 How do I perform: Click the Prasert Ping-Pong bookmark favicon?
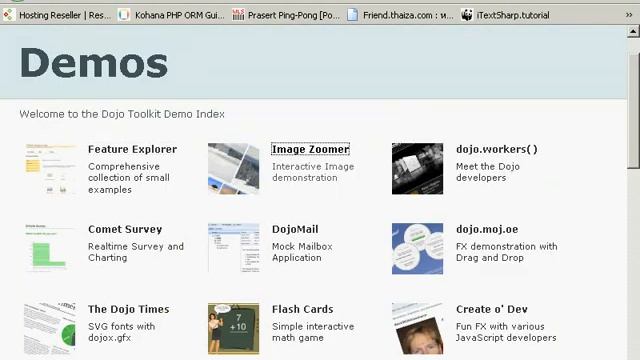pyautogui.click(x=238, y=16)
